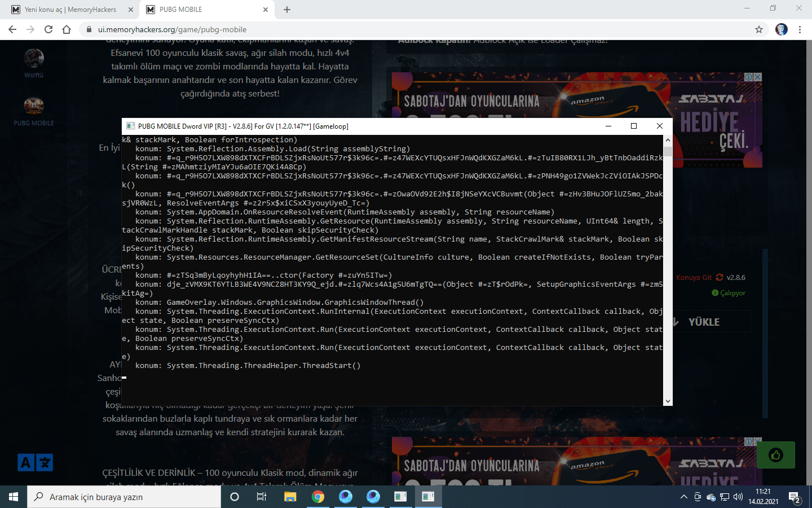The width and height of the screenshot is (812, 508).
Task: Open the Windows Start menu
Action: click(x=14, y=497)
